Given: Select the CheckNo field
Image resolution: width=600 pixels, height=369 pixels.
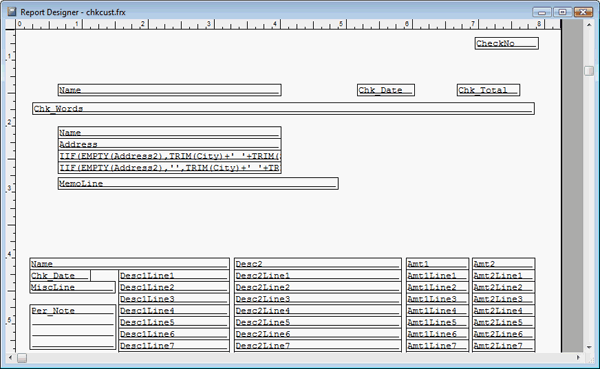Looking at the screenshot, I should pos(507,43).
